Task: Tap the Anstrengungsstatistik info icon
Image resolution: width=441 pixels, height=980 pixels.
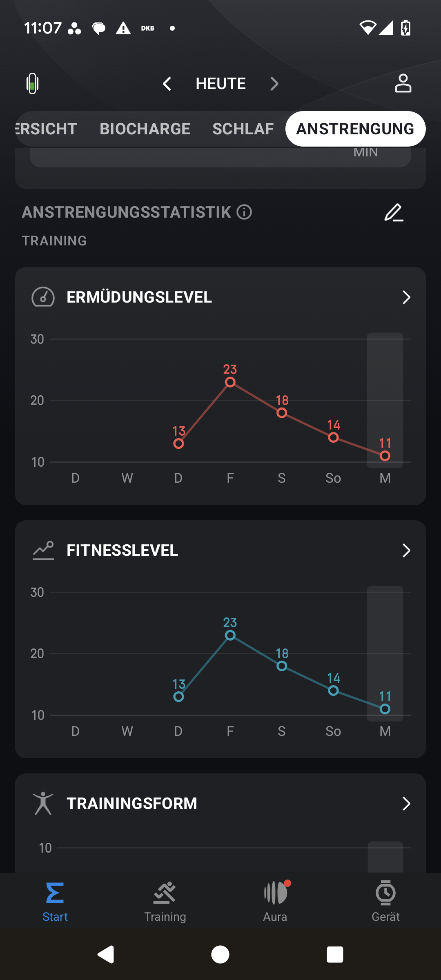Action: [x=244, y=212]
